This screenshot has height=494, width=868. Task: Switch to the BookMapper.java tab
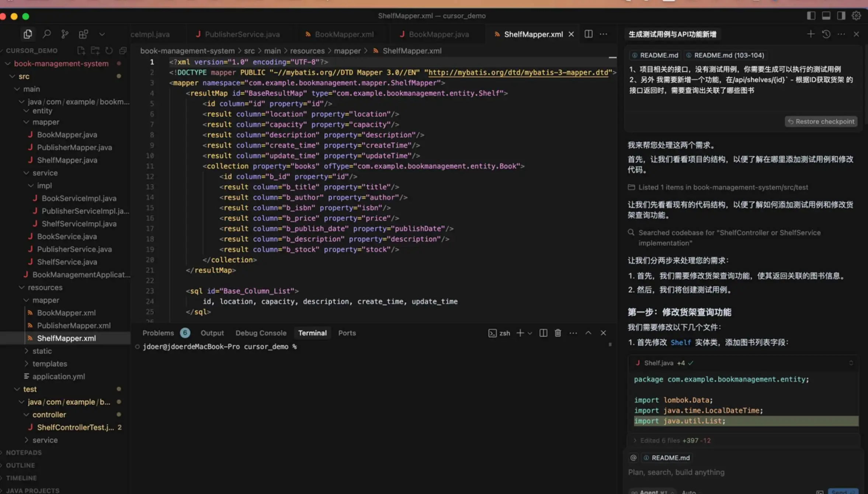point(439,34)
